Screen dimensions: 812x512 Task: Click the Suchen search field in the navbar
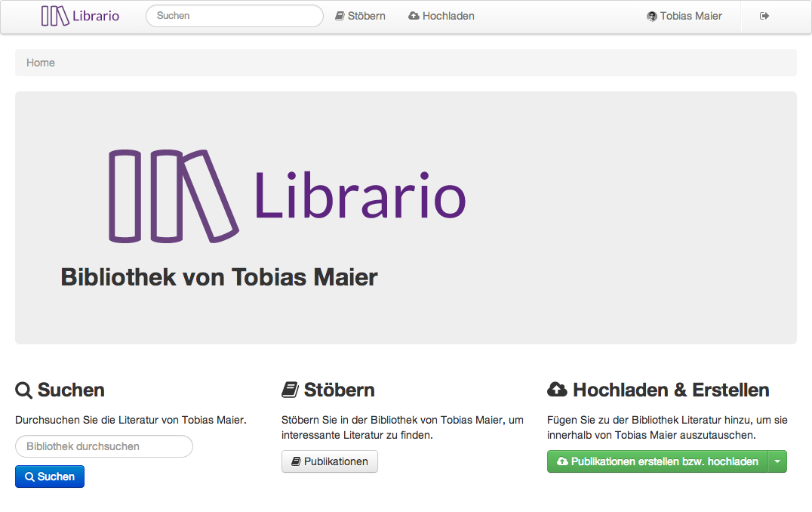pos(234,15)
